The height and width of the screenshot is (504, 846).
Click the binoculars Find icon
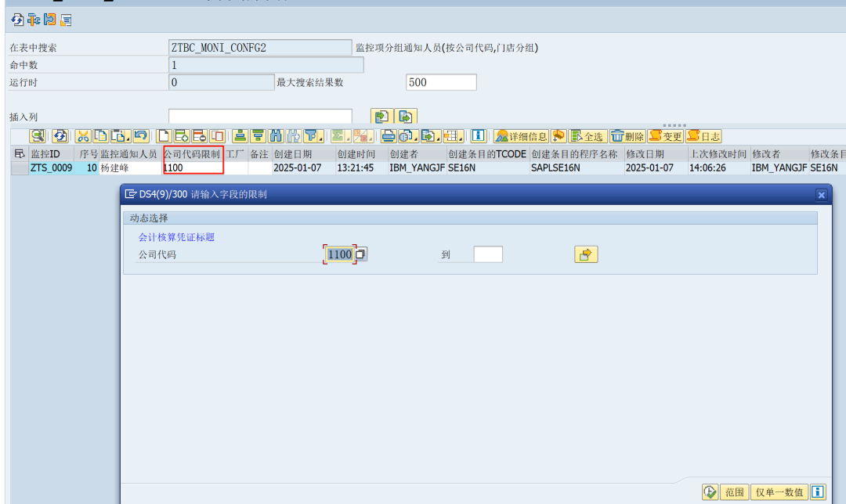(276, 136)
